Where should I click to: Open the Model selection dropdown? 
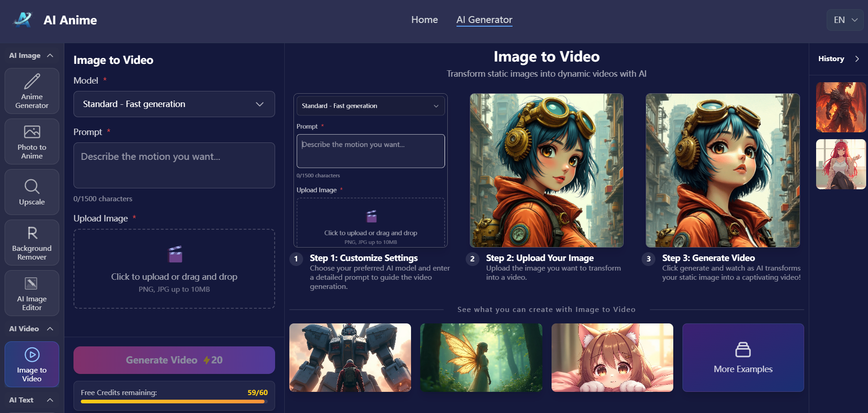(174, 104)
